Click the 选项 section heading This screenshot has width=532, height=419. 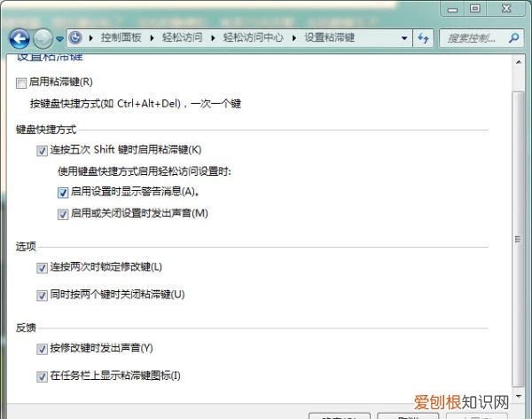[26, 247]
